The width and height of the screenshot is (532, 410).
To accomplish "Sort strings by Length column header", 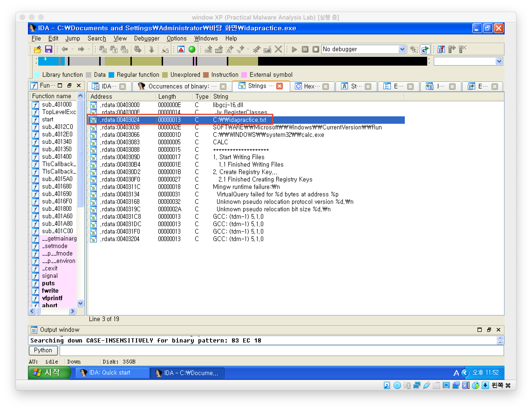I will coord(174,97).
